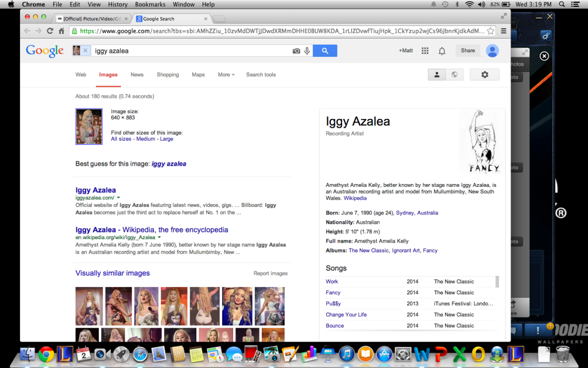Open the All sizes image link

(121, 139)
